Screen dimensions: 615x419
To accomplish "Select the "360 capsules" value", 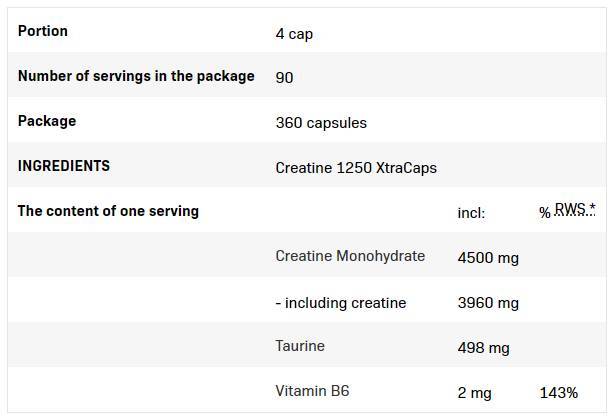I will click(x=321, y=123).
